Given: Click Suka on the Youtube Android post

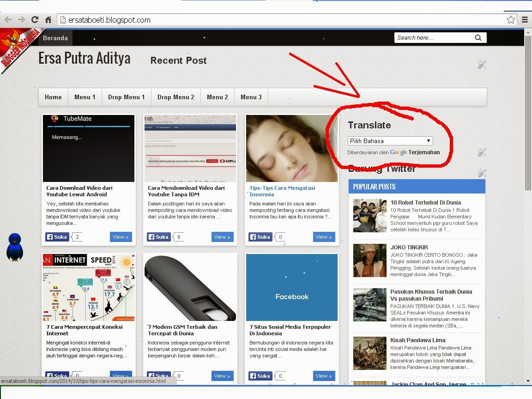Looking at the screenshot, I should (x=57, y=237).
